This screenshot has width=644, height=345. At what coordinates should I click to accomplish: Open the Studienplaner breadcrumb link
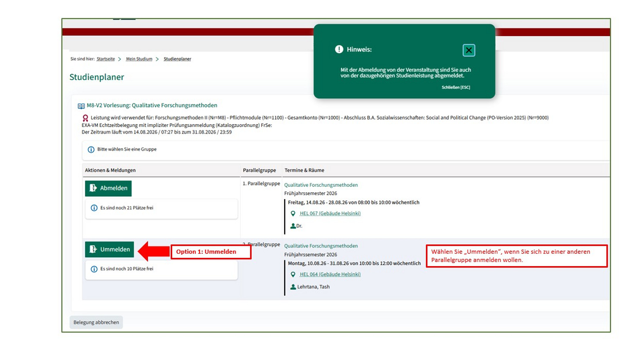177,59
